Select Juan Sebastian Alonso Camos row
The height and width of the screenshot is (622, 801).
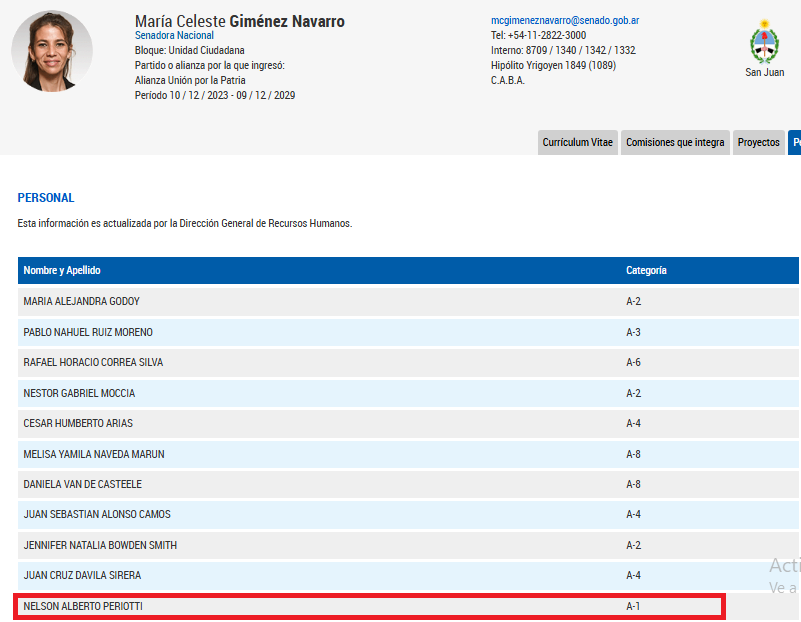pyautogui.click(x=97, y=515)
